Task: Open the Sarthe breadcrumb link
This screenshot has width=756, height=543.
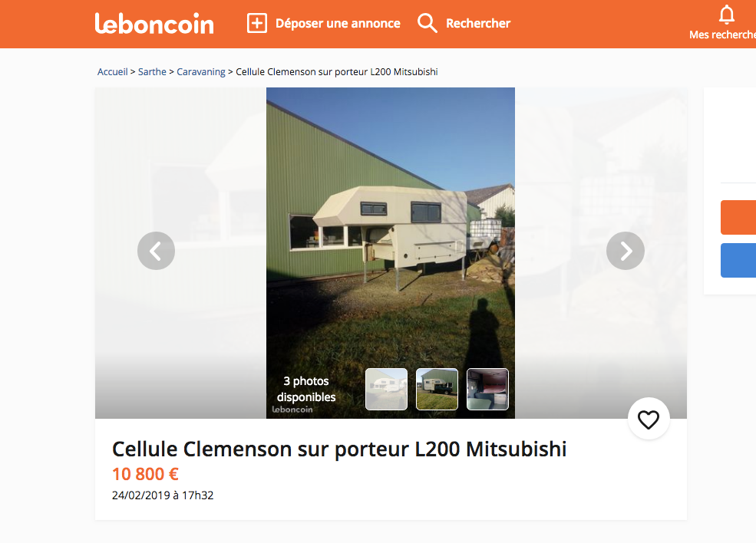Action: click(152, 72)
